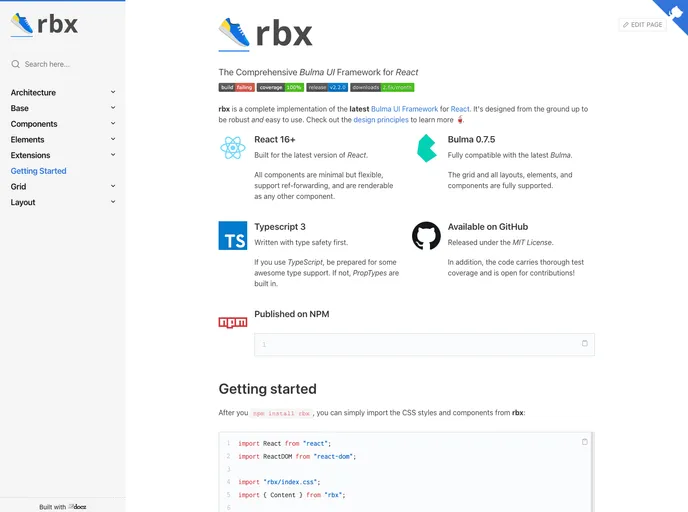
Task: Click 'Published on NPM' heading
Action: [292, 314]
